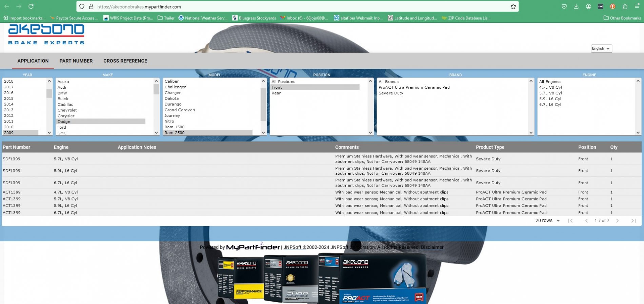Click the browser forward arrow
The height and width of the screenshot is (304, 644).
19,6
